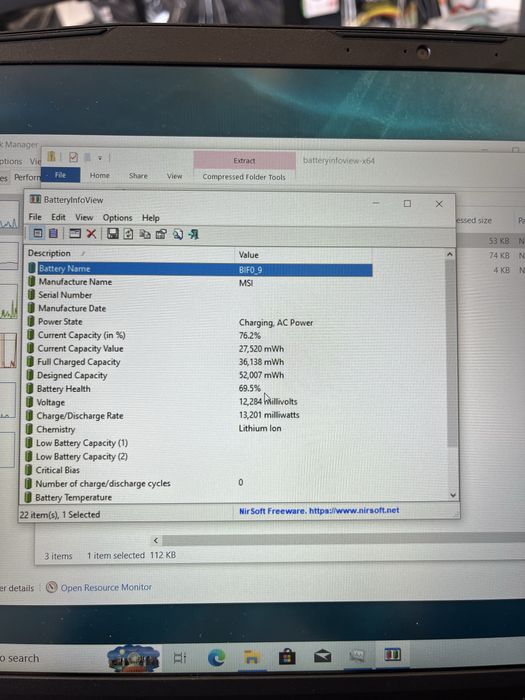Switch to Task Manager via its taskbar icon

[357, 655]
